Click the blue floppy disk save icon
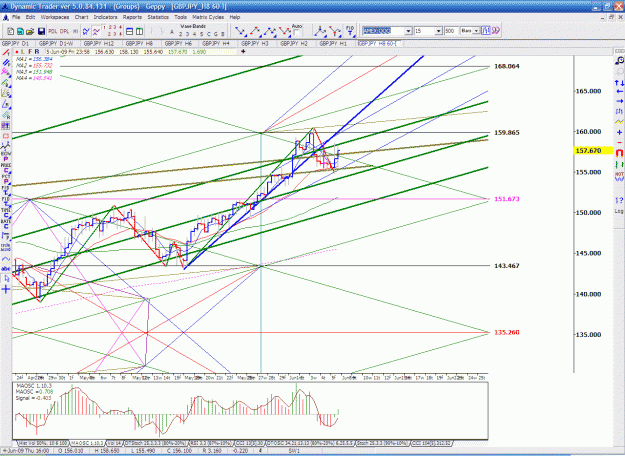625x456 pixels. (x=41, y=31)
